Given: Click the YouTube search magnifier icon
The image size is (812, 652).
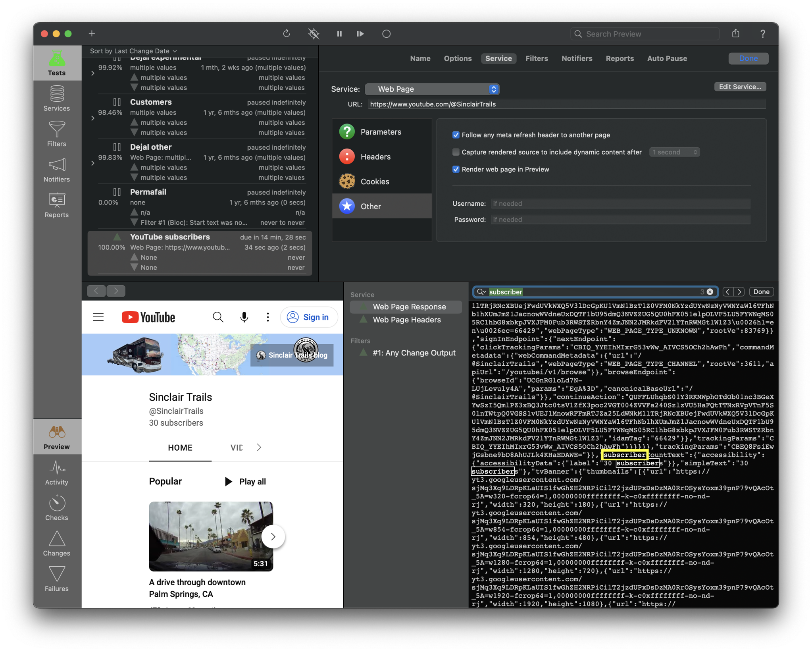Looking at the screenshot, I should 218,317.
